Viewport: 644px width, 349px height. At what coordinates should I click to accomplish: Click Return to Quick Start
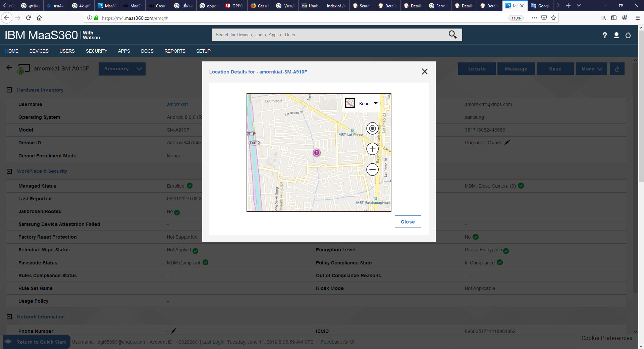tap(37, 342)
